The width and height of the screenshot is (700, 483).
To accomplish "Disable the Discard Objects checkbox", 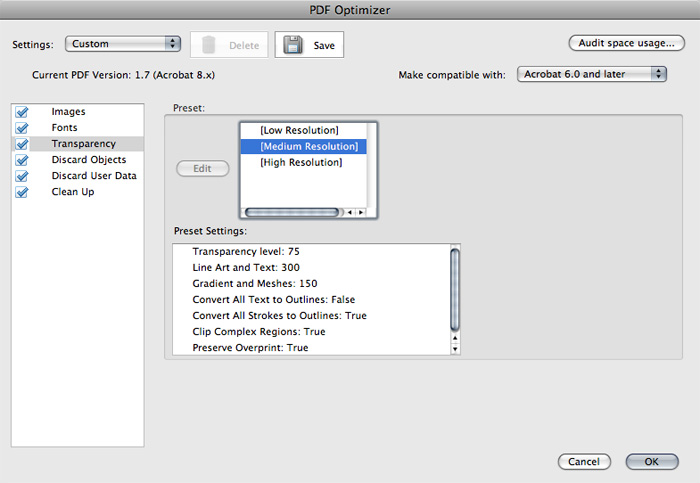I will point(22,160).
